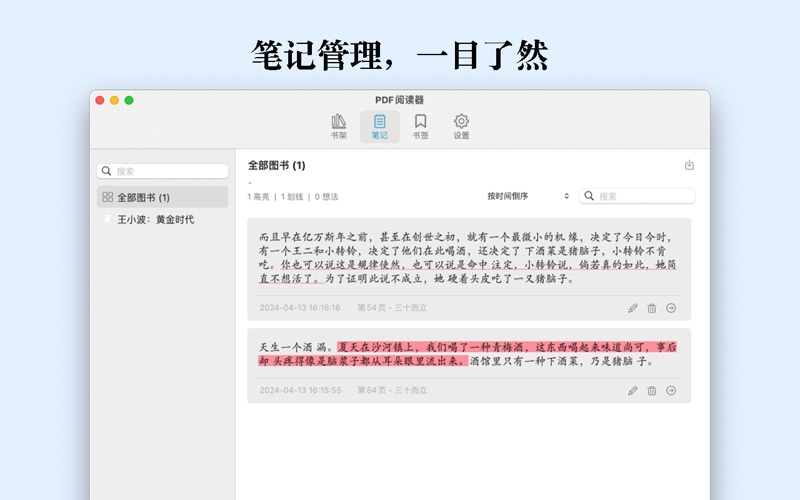Click the pink highlighted text in second note

[x=500, y=347]
